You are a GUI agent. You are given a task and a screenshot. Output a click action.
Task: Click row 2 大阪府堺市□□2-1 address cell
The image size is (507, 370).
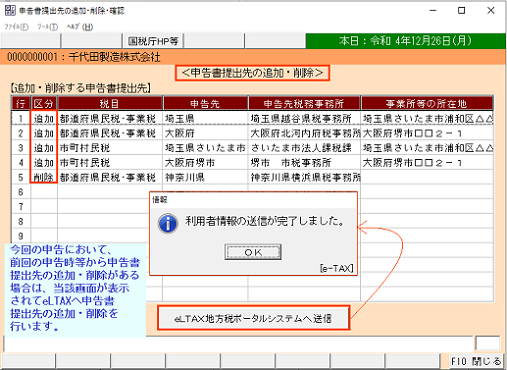tap(427, 133)
